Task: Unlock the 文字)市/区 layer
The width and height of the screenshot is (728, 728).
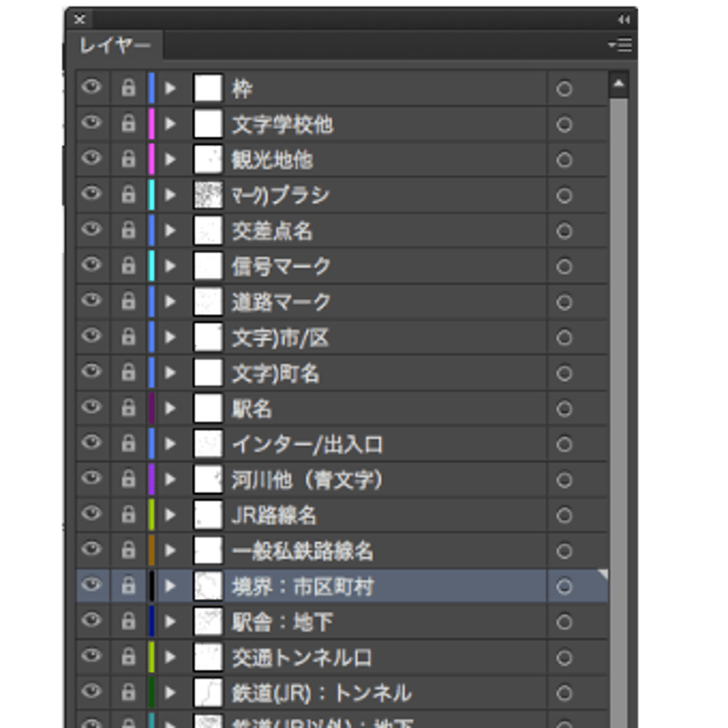Action: click(x=128, y=336)
